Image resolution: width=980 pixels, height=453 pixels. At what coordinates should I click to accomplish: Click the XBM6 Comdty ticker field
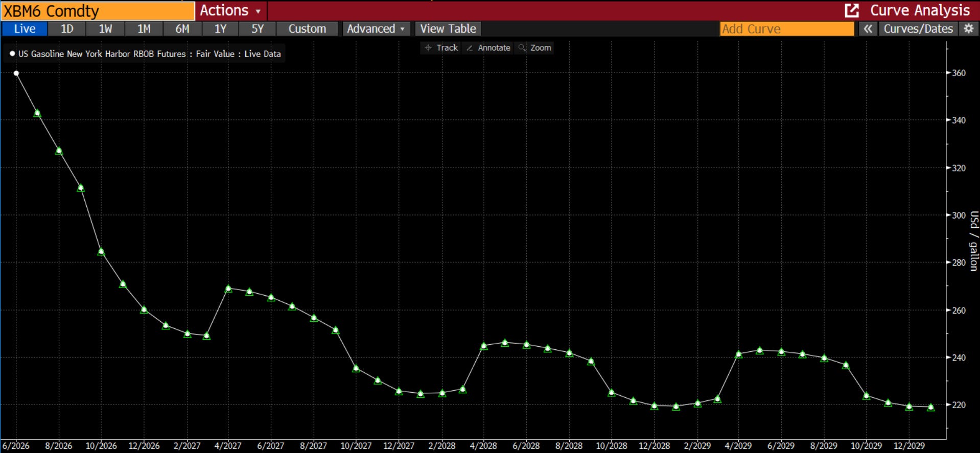pyautogui.click(x=98, y=11)
